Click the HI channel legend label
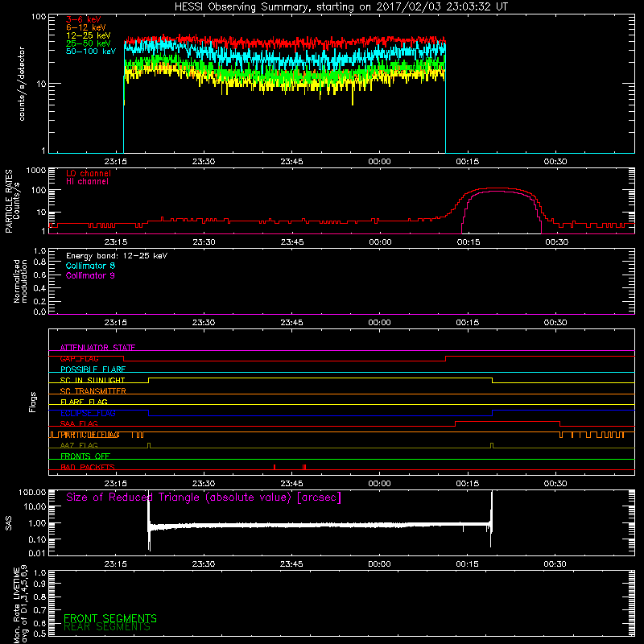 88,182
